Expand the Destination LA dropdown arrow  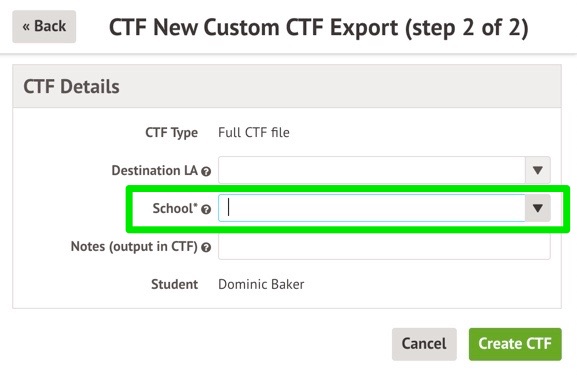coord(538,170)
